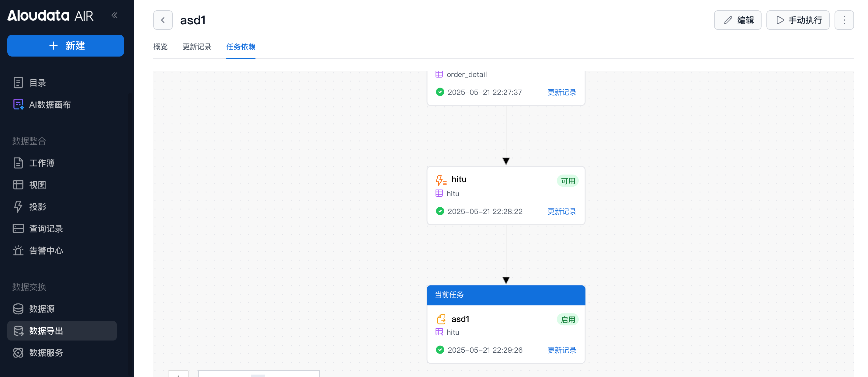
Task: Open 投影 projection section
Action: (x=37, y=207)
